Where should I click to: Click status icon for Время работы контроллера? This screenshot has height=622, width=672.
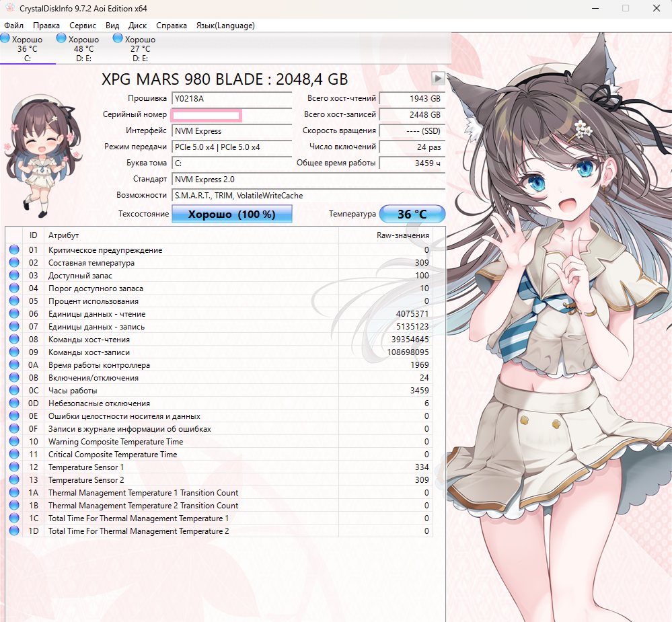click(x=14, y=365)
